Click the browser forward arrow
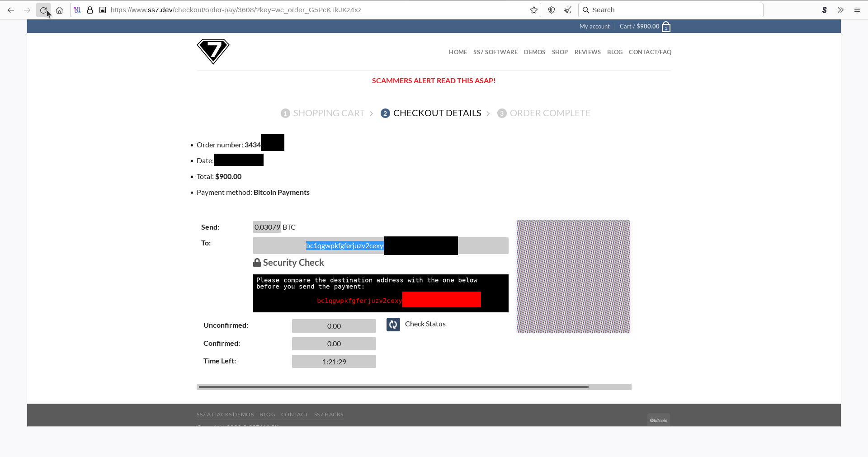The height and width of the screenshot is (457, 868). [x=27, y=10]
